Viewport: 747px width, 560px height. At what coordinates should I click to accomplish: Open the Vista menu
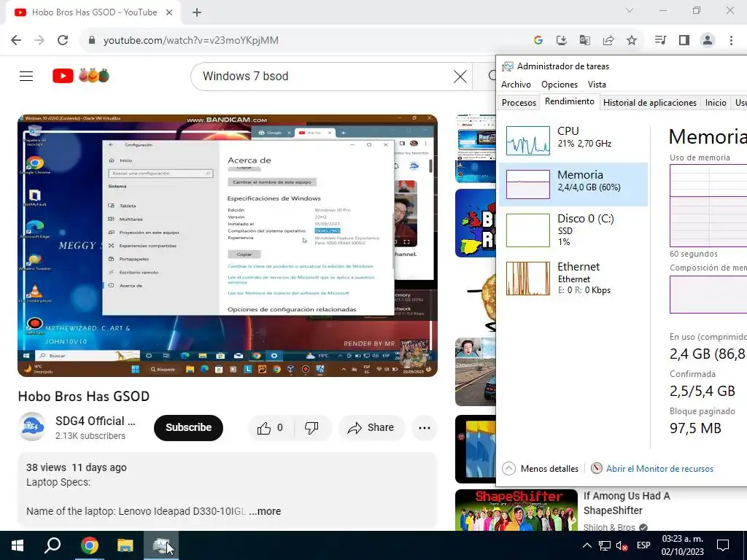click(x=597, y=85)
